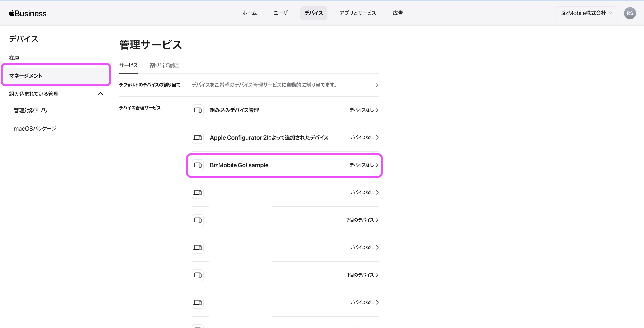This screenshot has height=328, width=644.
Task: Click the device icon on the 7個のデバイス row
Action: (x=198, y=220)
